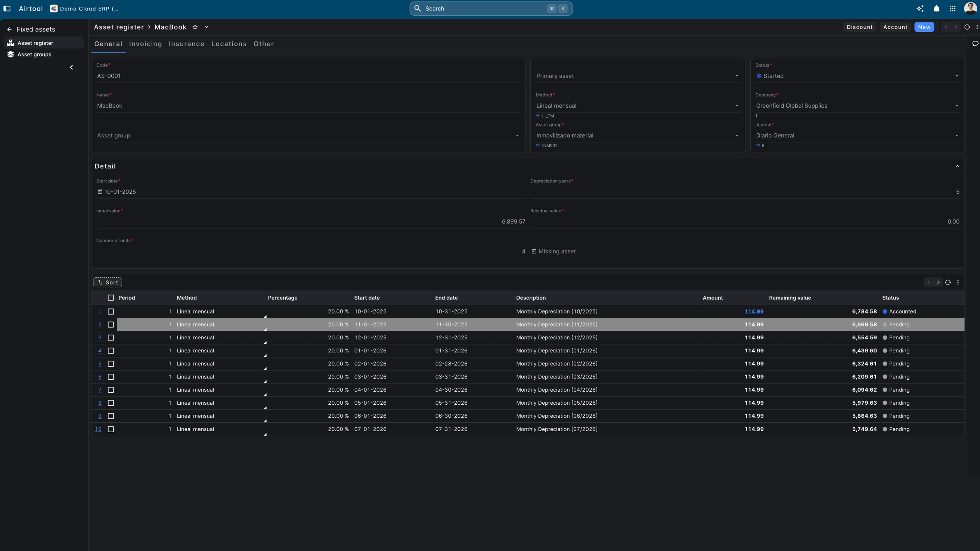Go back via Fixed assets arrow
The image size is (980, 551).
[x=9, y=29]
